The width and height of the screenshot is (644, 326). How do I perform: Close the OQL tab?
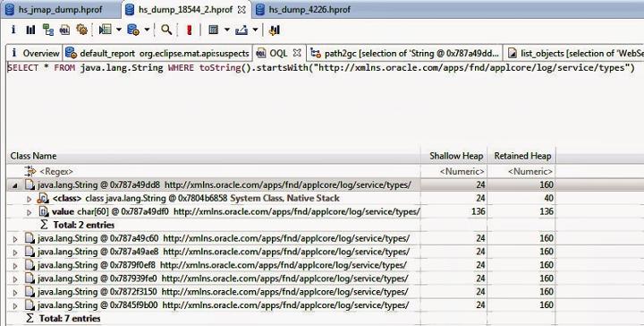coord(297,53)
